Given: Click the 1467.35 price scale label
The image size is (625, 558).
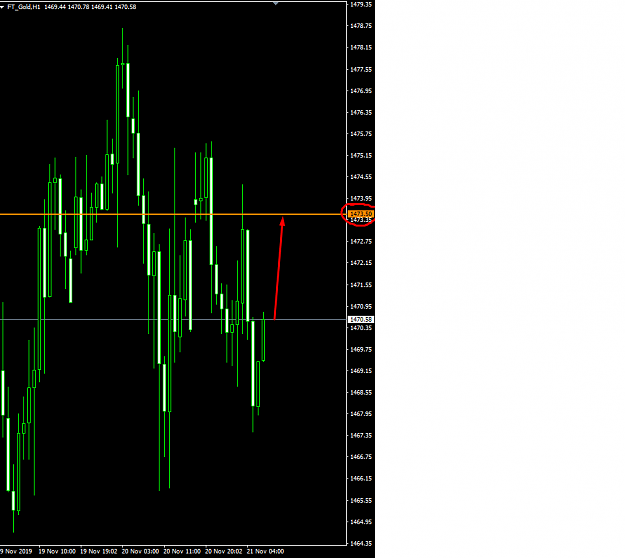Looking at the screenshot, I should pyautogui.click(x=361, y=435).
